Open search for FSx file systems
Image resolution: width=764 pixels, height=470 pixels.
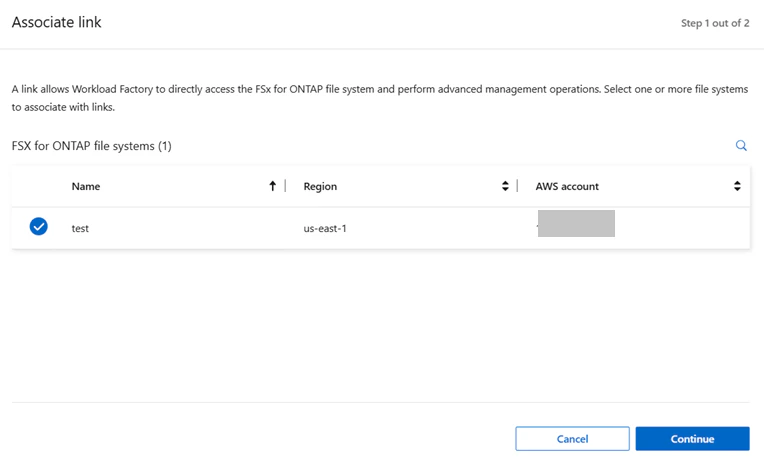pyautogui.click(x=741, y=145)
